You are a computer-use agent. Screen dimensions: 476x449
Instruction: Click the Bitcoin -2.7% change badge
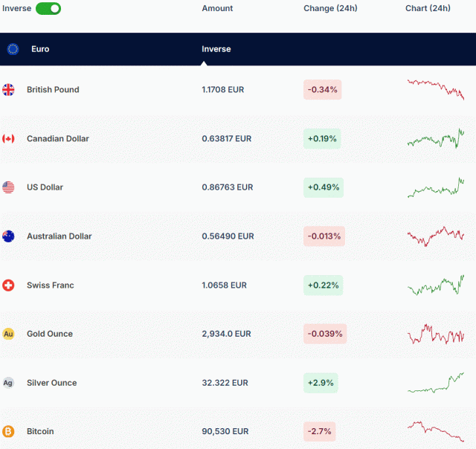321,431
